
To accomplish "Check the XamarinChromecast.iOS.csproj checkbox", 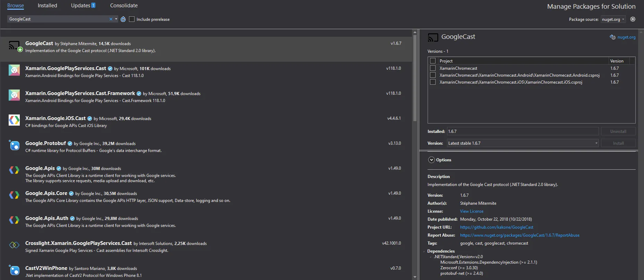I will 433,82.
